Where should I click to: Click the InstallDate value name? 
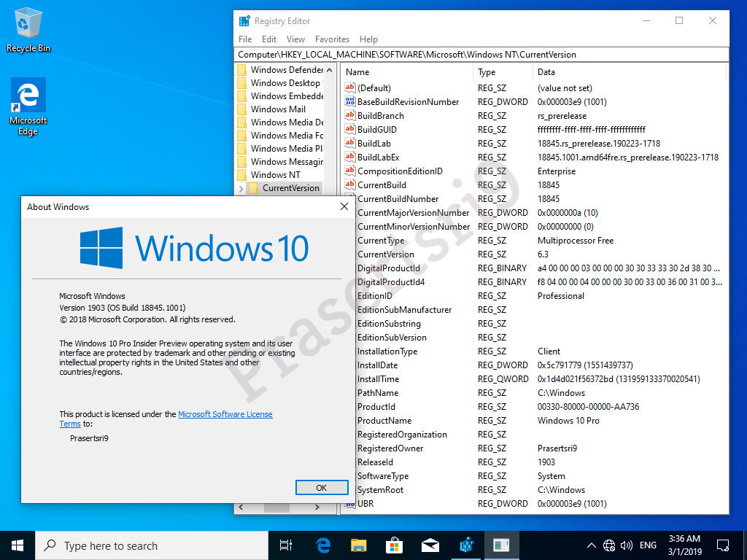pos(377,365)
